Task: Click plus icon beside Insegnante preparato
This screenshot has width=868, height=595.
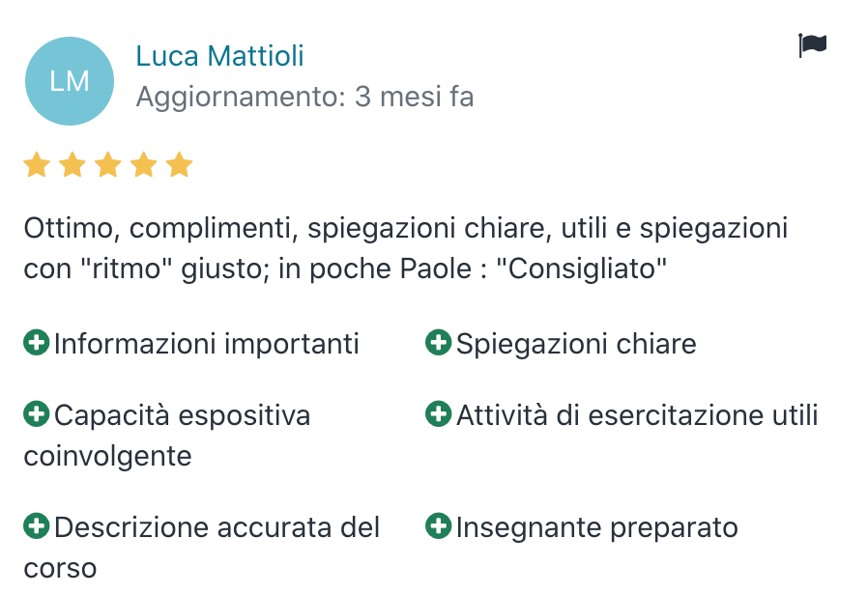Action: [439, 526]
